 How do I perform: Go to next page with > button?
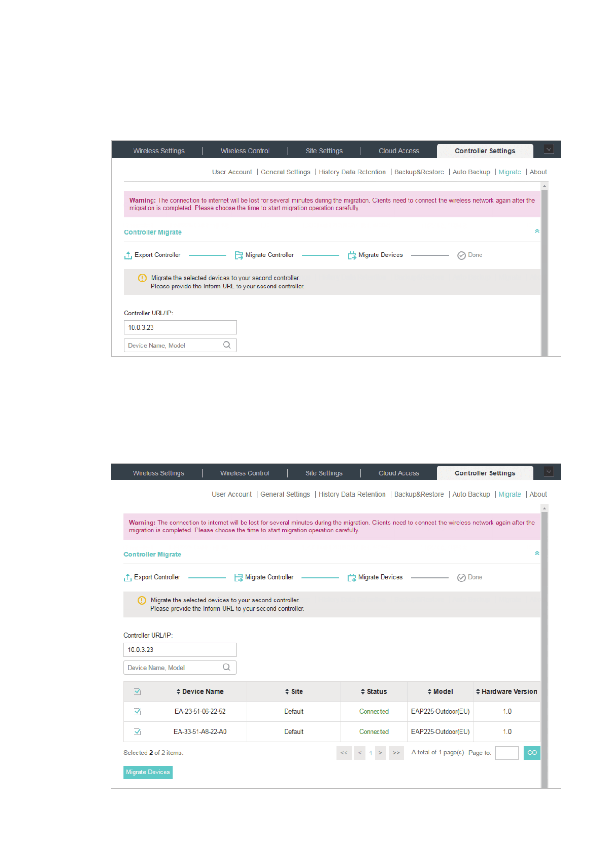(380, 753)
